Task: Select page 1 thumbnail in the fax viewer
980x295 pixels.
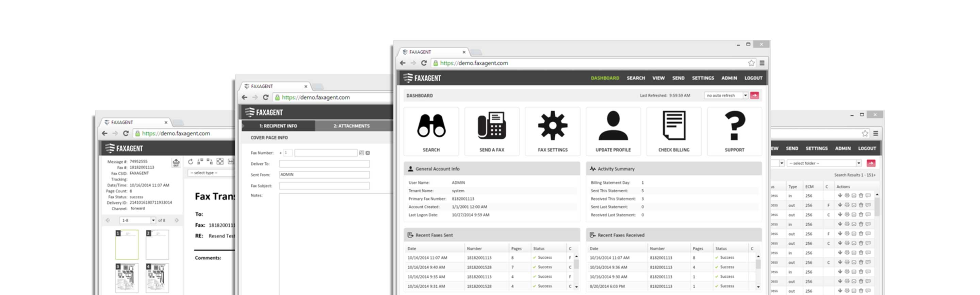Action: (x=127, y=244)
